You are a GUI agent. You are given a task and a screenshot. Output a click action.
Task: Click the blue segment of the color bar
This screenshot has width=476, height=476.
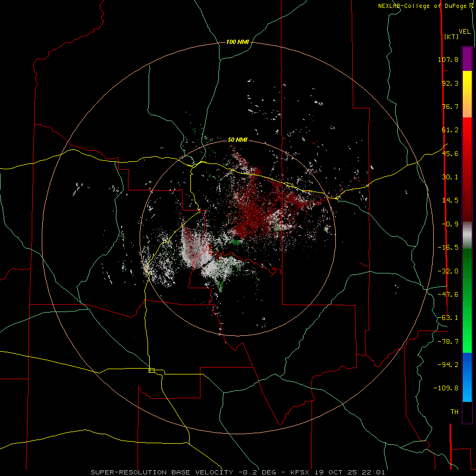pyautogui.click(x=467, y=377)
